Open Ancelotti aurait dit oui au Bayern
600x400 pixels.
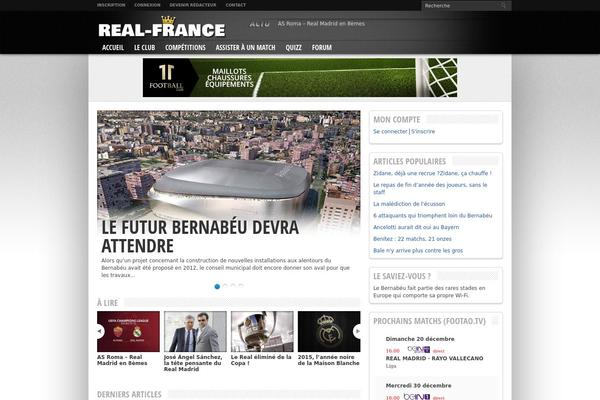(416, 227)
